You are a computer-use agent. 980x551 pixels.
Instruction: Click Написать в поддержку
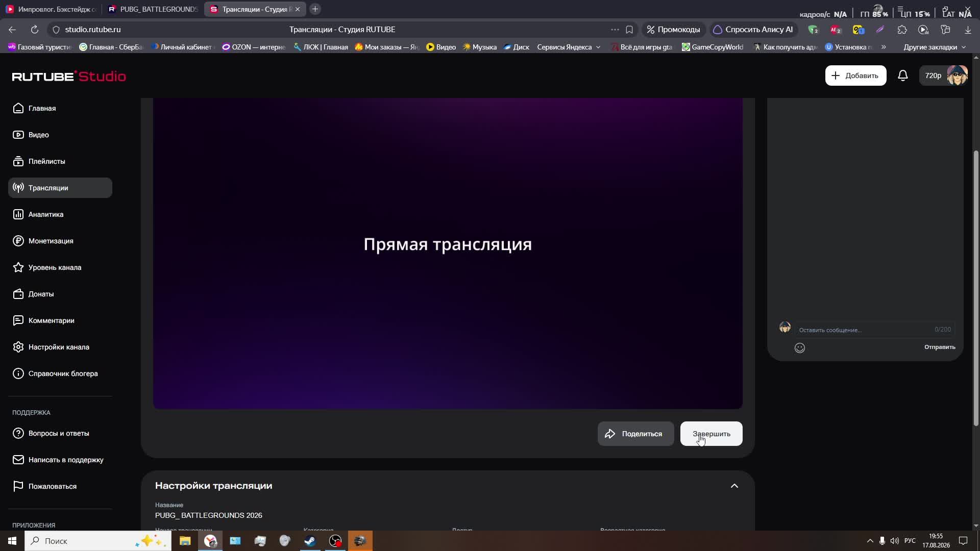60,460
